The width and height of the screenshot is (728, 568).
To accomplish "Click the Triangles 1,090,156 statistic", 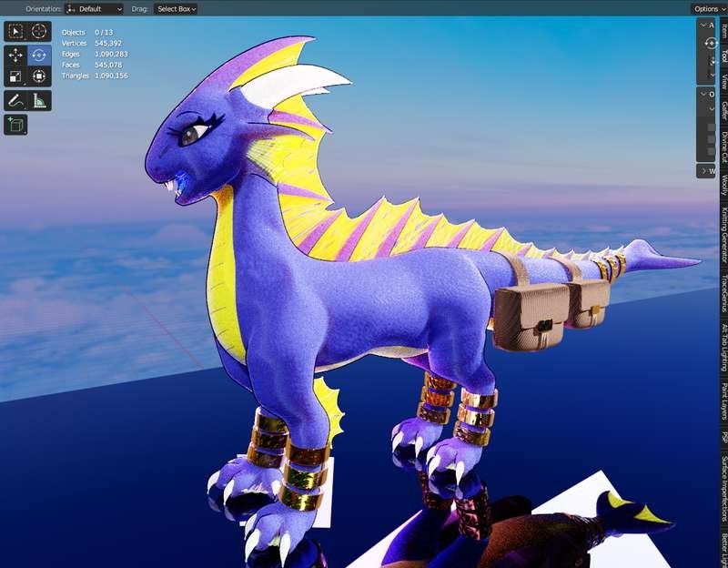I will (x=95, y=76).
